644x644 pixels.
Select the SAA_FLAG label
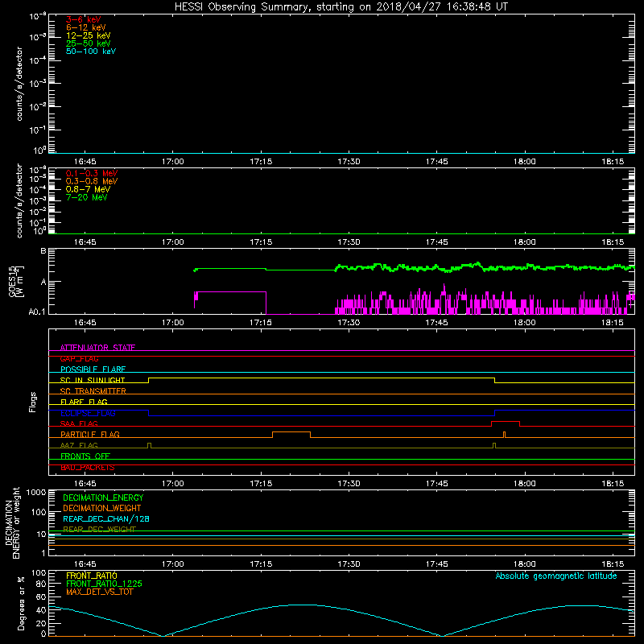pyautogui.click(x=79, y=423)
